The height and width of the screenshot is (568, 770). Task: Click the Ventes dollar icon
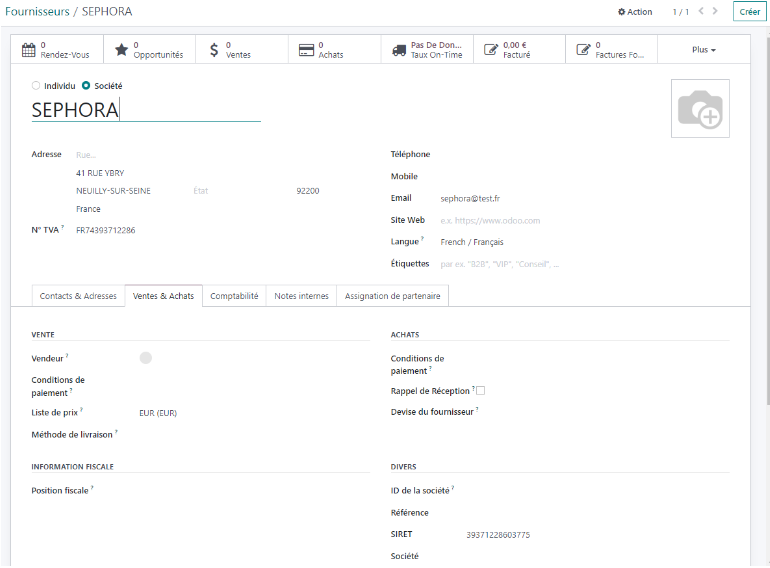(214, 50)
